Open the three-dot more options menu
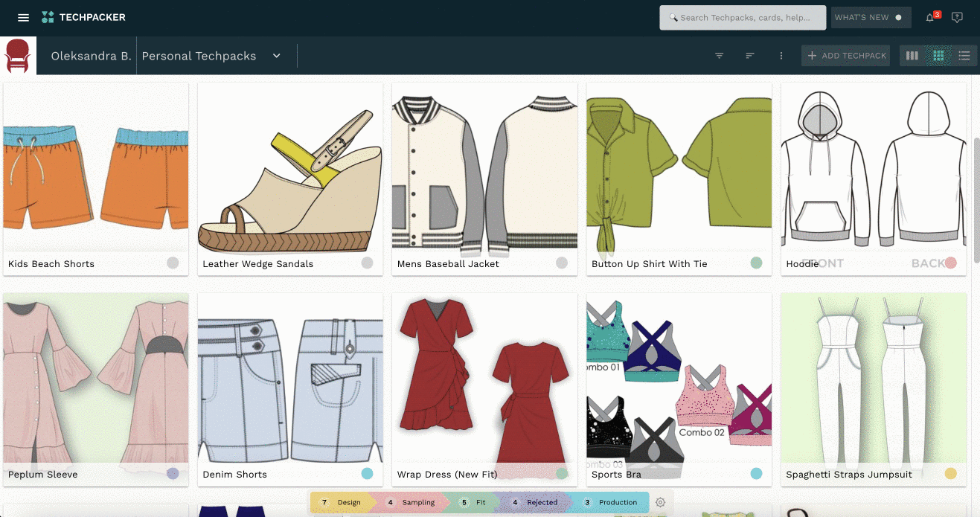This screenshot has width=980, height=517. coord(781,56)
